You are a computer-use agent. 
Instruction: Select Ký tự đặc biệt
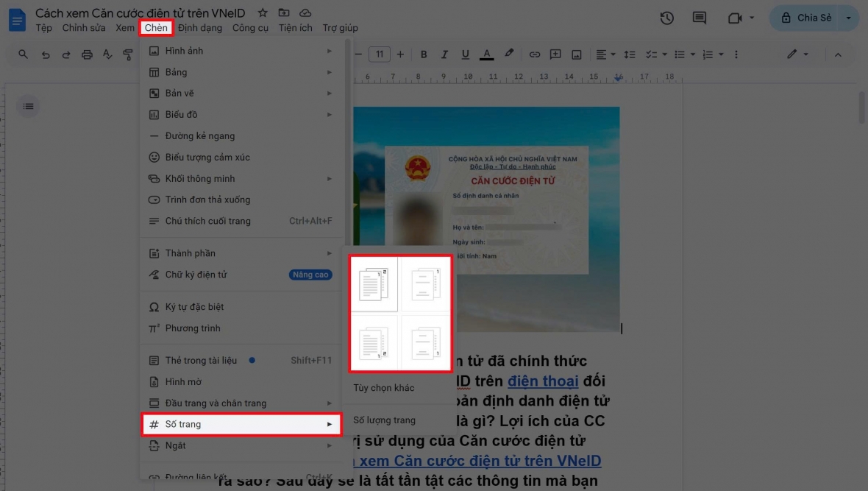pos(241,307)
